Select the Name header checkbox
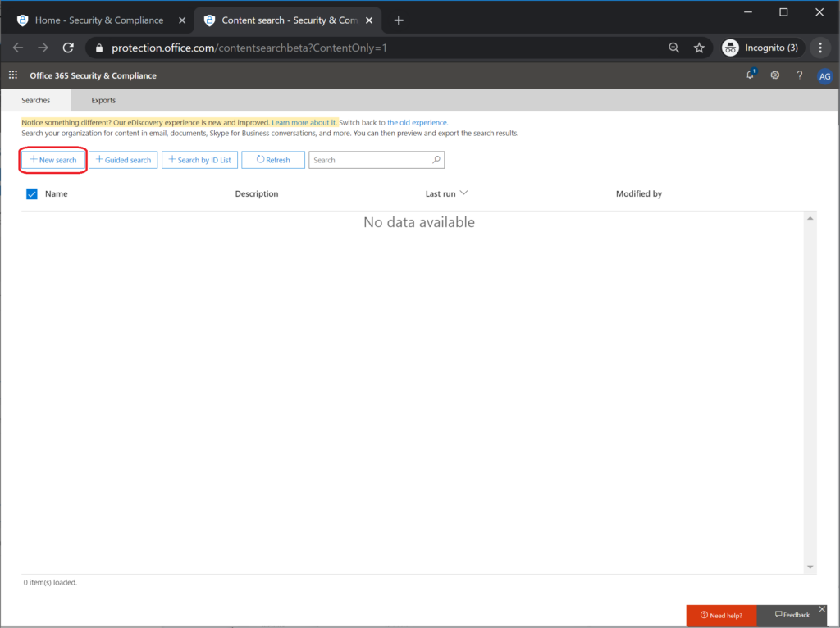Image resolution: width=840 pixels, height=628 pixels. coord(31,193)
